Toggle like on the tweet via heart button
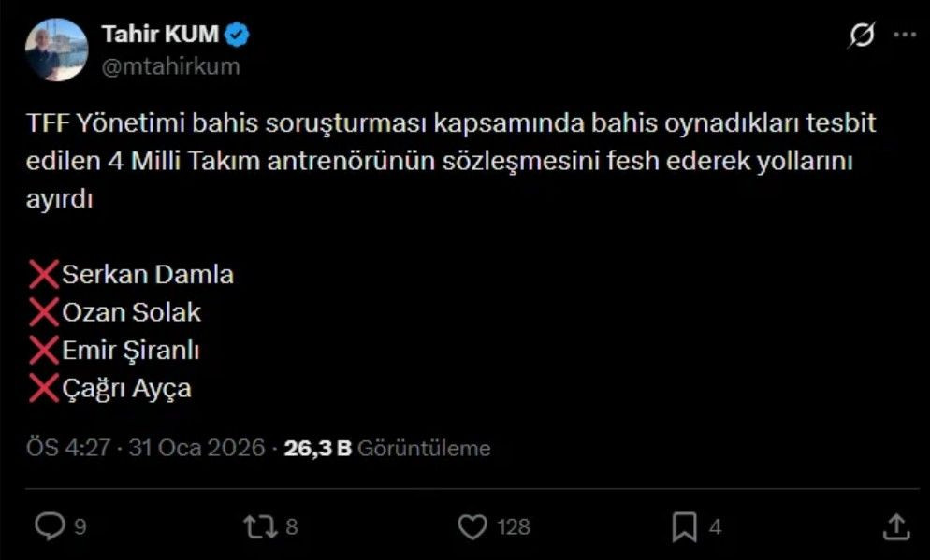The image size is (930, 560). click(x=473, y=526)
